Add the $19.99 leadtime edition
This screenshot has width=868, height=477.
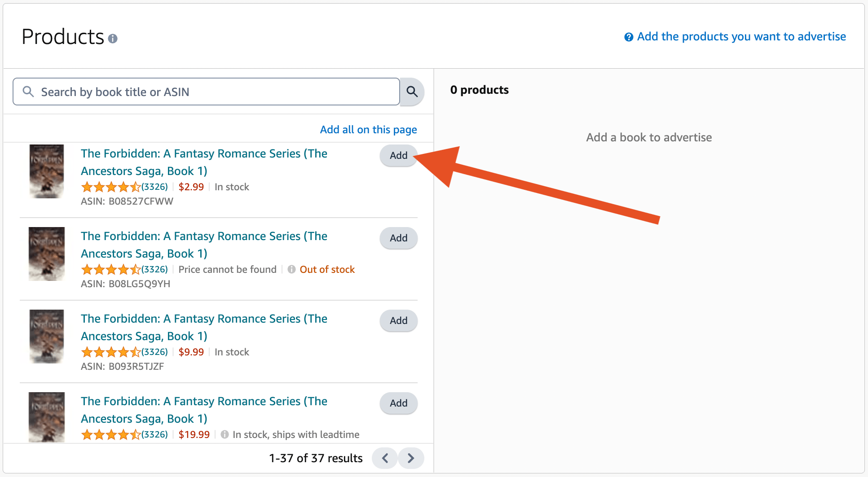click(x=398, y=403)
